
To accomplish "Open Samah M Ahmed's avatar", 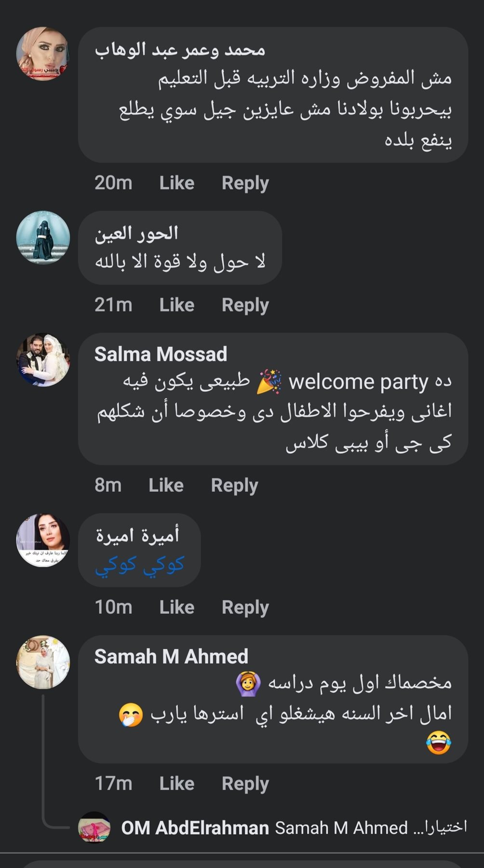I will pyautogui.click(x=42, y=662).
